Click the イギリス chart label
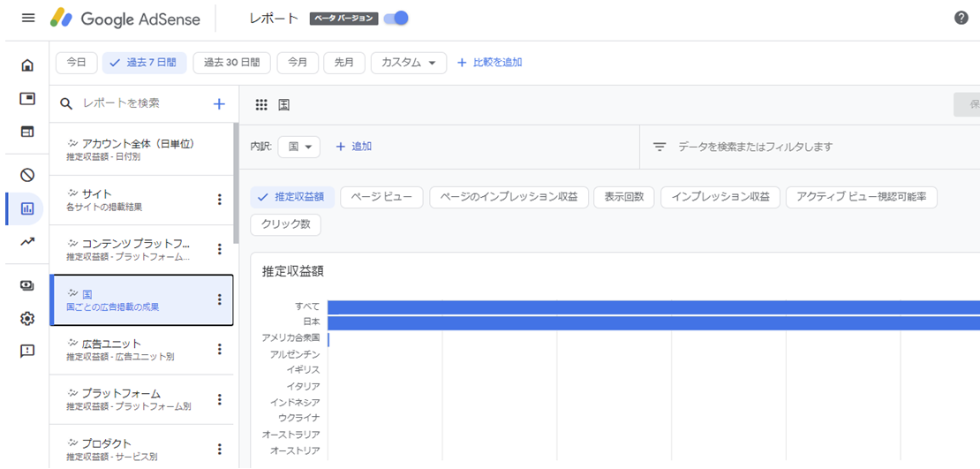Image resolution: width=980 pixels, height=469 pixels. coord(303,370)
